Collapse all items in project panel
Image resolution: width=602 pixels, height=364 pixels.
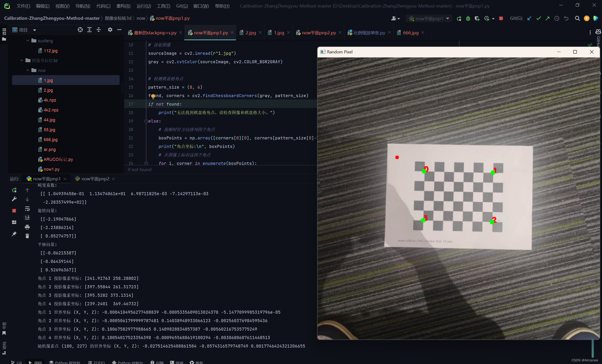coord(99,30)
